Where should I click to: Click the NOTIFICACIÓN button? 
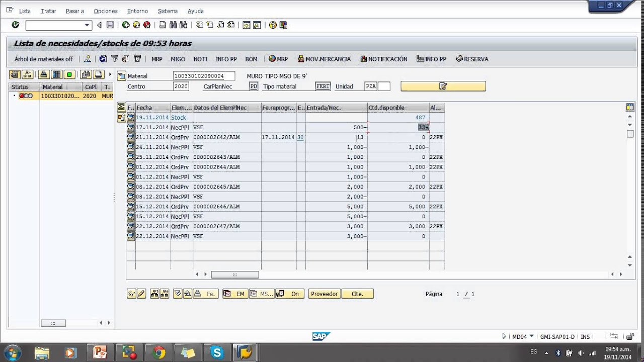tap(384, 59)
